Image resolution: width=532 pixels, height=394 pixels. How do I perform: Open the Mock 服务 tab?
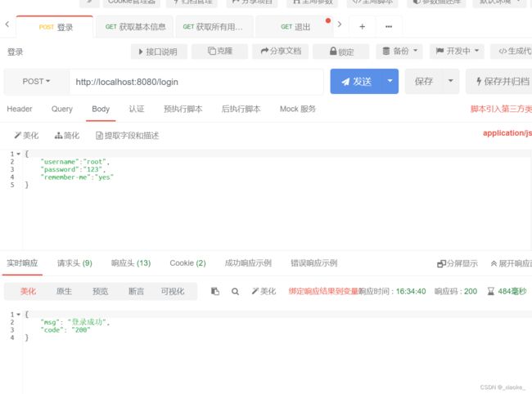[298, 109]
